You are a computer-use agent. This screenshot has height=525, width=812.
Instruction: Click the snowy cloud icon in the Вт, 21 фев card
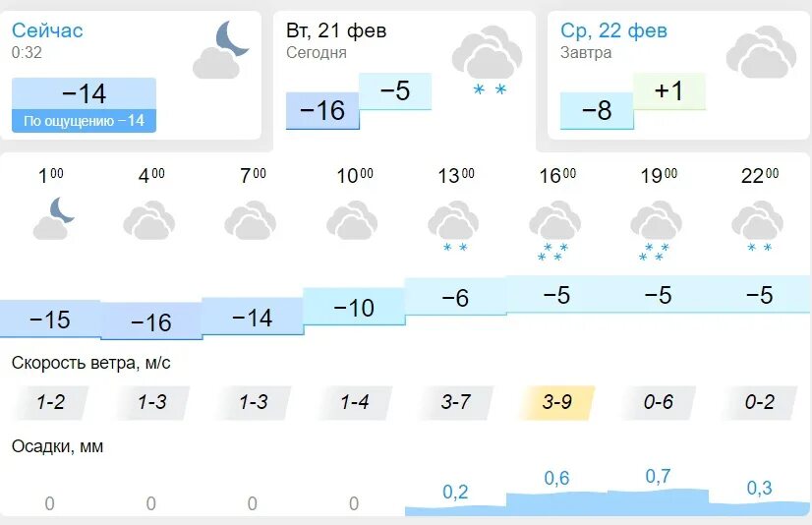(x=487, y=61)
